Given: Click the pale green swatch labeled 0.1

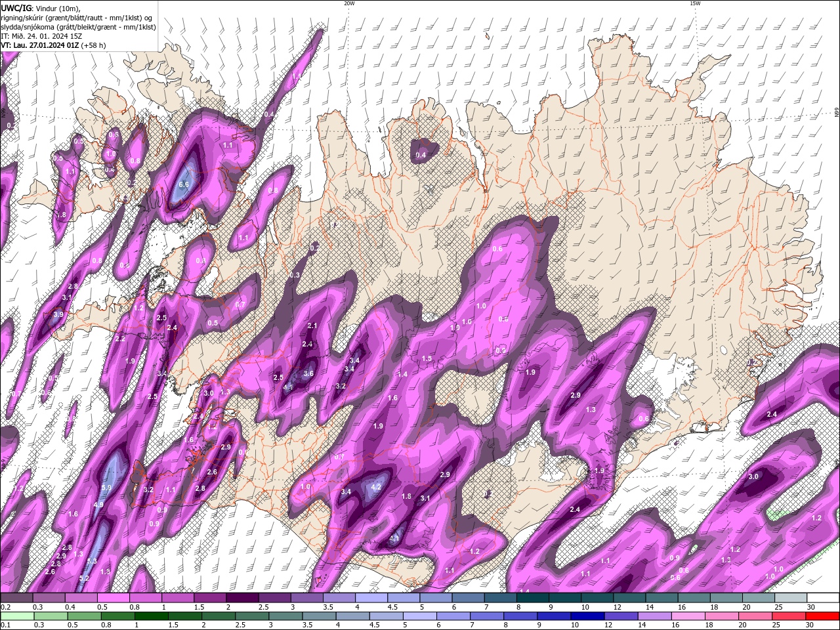Looking at the screenshot, I should pos(18,616).
